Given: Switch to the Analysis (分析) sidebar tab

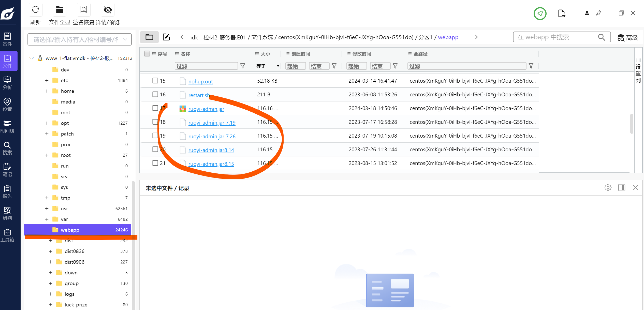Looking at the screenshot, I should pos(7,83).
